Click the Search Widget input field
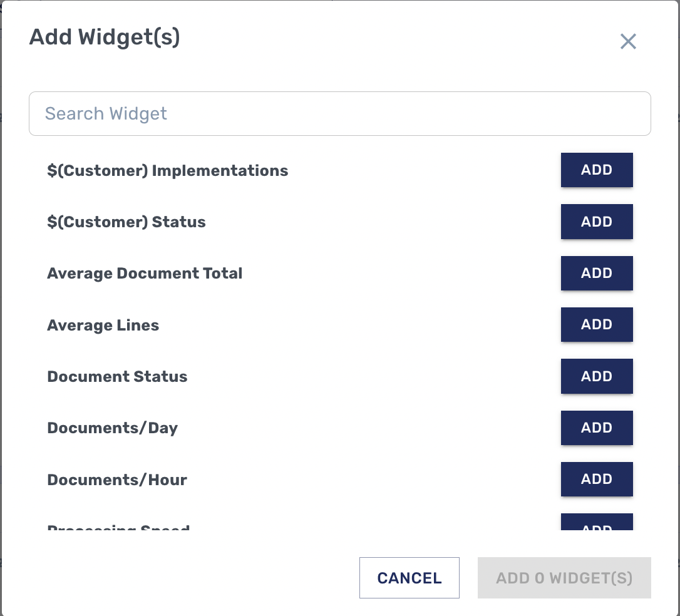Viewport: 680px width, 616px height. coord(339,114)
